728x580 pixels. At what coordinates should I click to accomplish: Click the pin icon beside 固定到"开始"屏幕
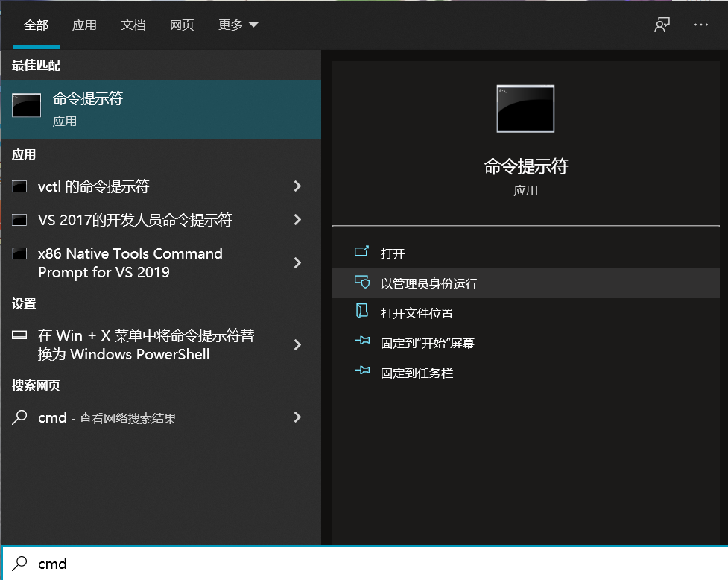pyautogui.click(x=362, y=341)
